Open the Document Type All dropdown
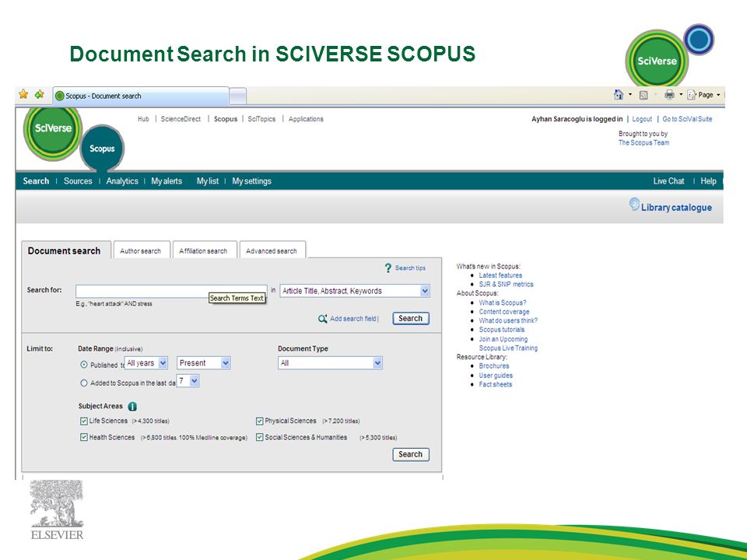The width and height of the screenshot is (747, 560). pyautogui.click(x=330, y=363)
